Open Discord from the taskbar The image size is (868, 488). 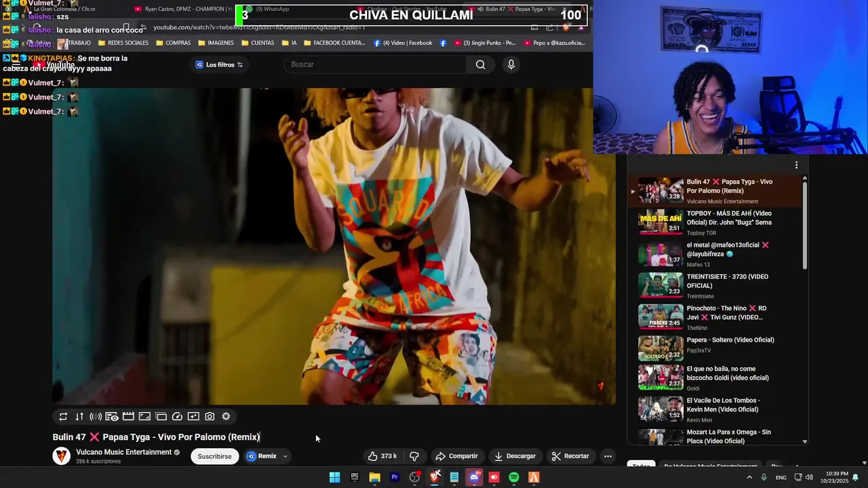point(474,477)
